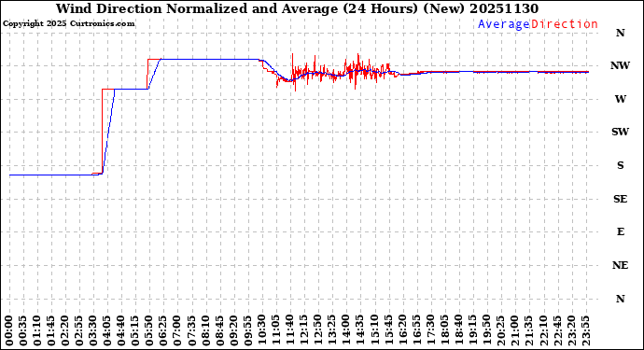Select the blue 'Average' legend label
Image resolution: width=644 pixels, height=350 pixels.
coord(504,24)
